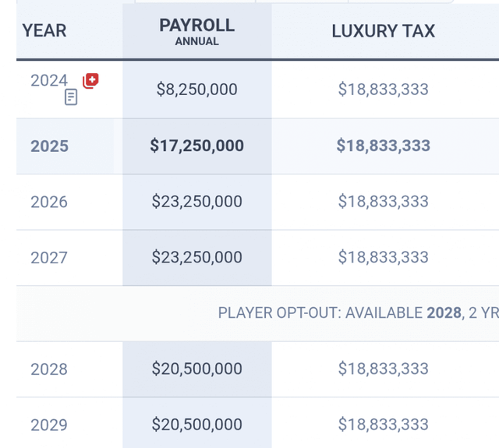Select the 2027 year label
The height and width of the screenshot is (448, 499).
pyautogui.click(x=49, y=258)
